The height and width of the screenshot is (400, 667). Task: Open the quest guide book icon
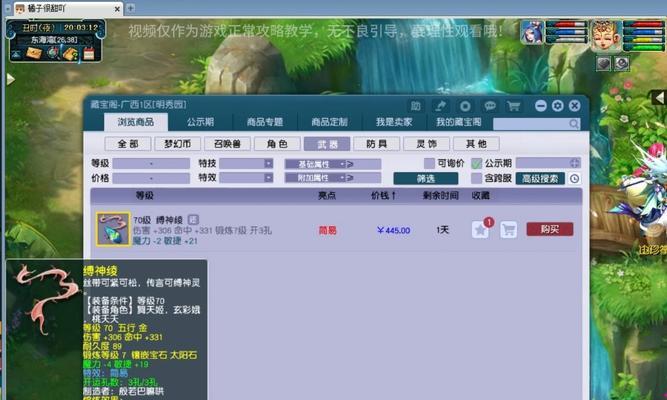pyautogui.click(x=70, y=53)
